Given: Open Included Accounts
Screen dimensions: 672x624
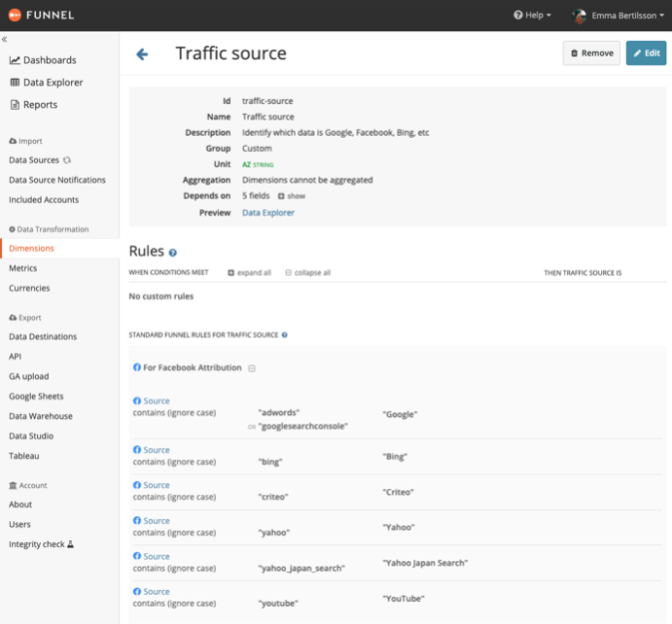Looking at the screenshot, I should 44,199.
